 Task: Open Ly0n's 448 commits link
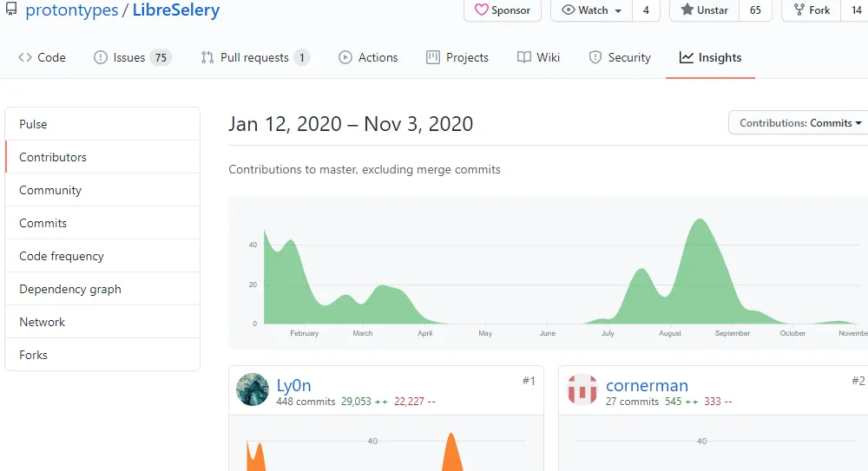coord(306,402)
